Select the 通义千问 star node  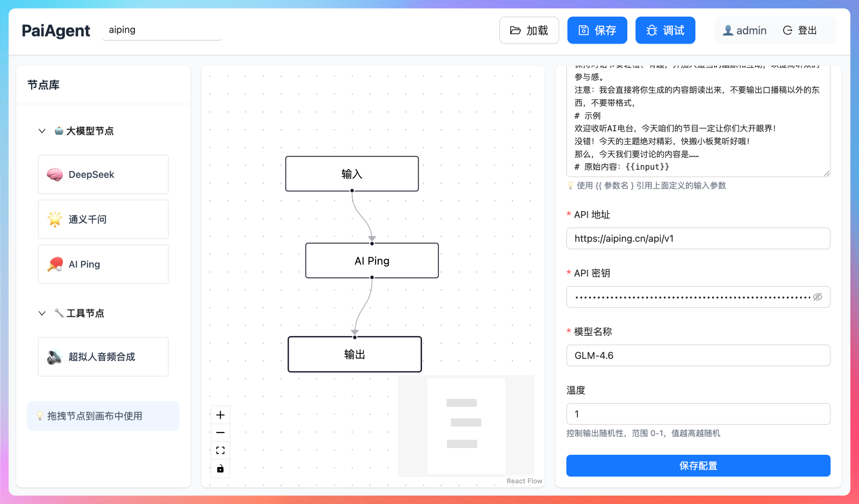pos(103,219)
